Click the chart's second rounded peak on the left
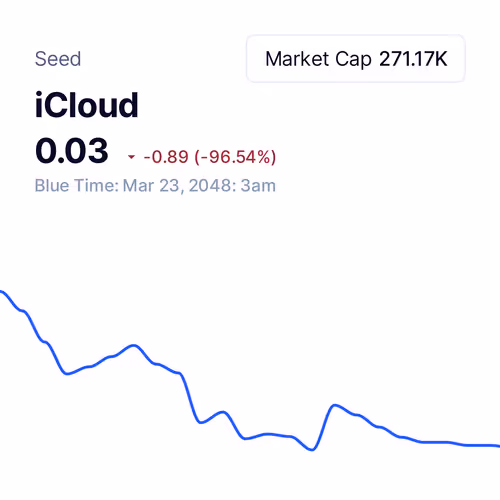The height and width of the screenshot is (500, 500). point(134,346)
